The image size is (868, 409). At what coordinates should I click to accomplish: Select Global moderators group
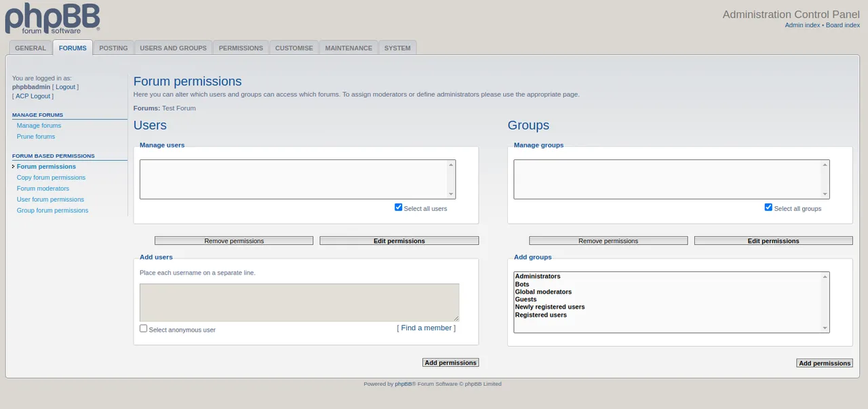click(x=668, y=292)
